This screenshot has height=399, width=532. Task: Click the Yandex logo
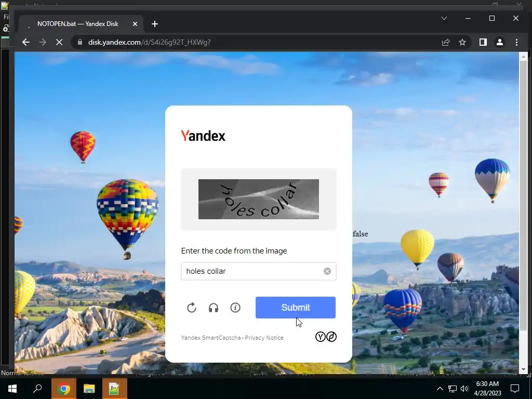click(203, 136)
